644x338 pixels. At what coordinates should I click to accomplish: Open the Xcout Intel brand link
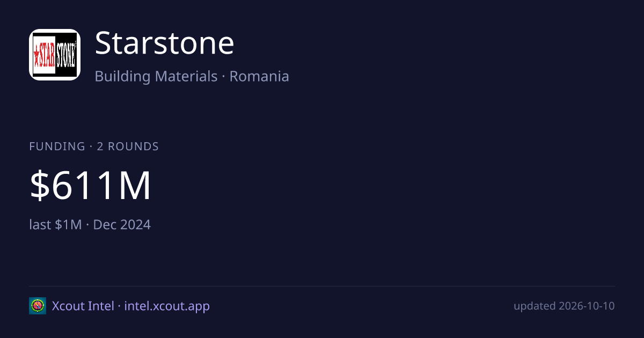point(83,306)
